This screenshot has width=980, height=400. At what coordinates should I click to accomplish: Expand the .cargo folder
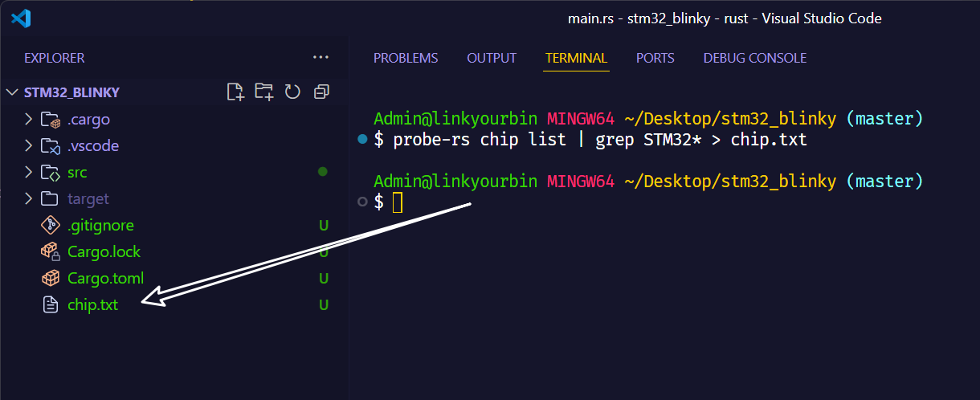[x=29, y=120]
